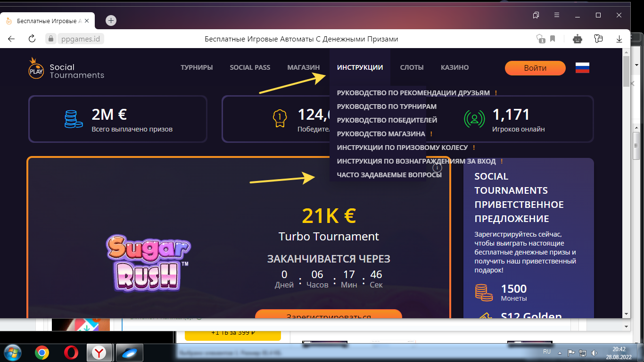Click the Turbo Tournament title
The image size is (644, 362).
click(x=329, y=236)
